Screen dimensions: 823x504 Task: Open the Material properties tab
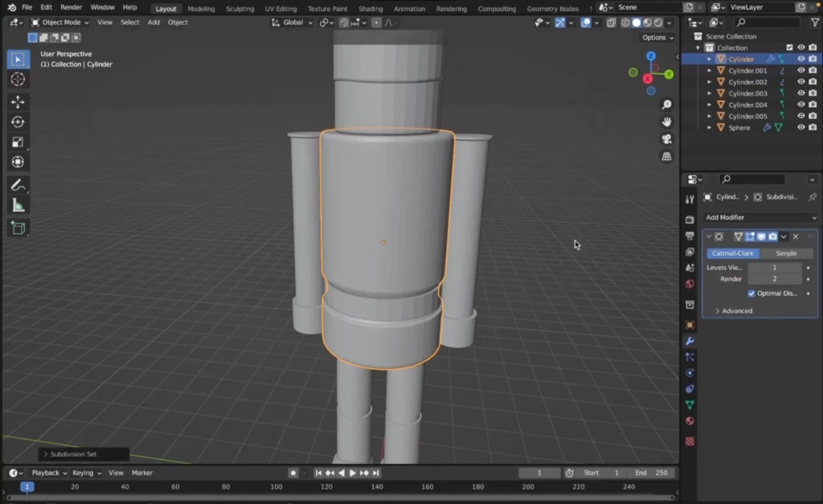coord(690,421)
